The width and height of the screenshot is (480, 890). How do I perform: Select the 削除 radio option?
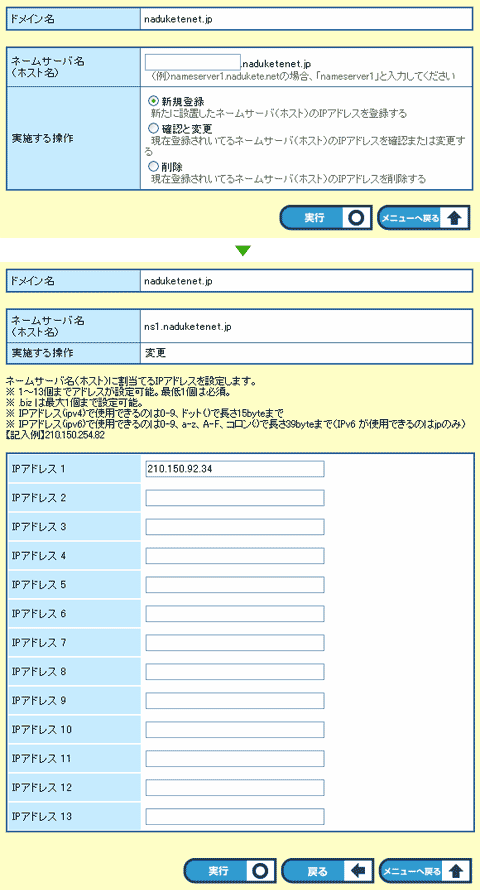(x=153, y=167)
